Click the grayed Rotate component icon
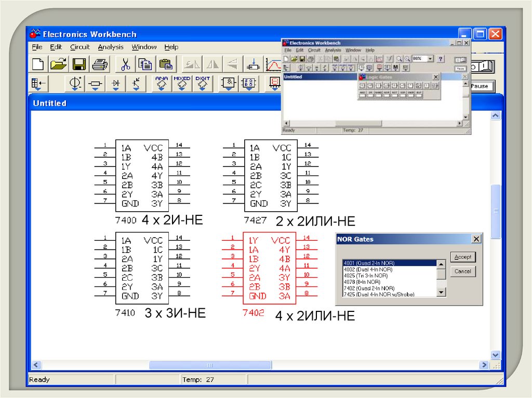 pyautogui.click(x=192, y=64)
